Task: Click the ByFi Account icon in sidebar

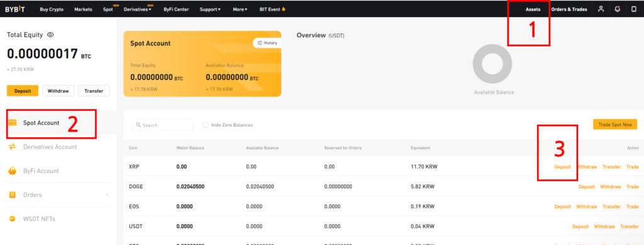Action: [13, 171]
